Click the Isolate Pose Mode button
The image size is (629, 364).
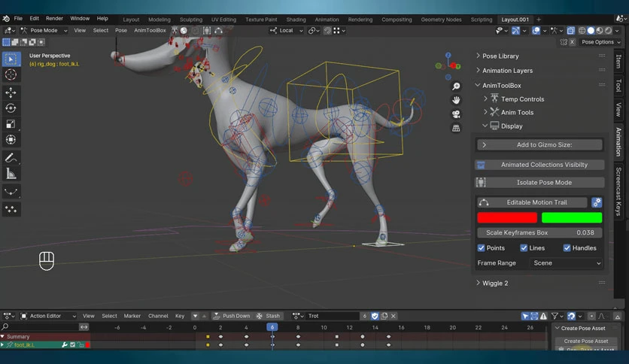tap(539, 183)
